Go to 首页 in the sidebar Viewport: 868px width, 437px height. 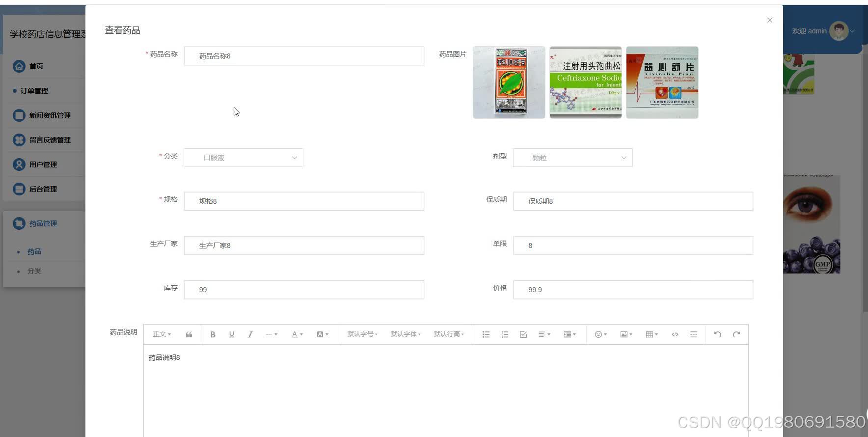tap(36, 66)
